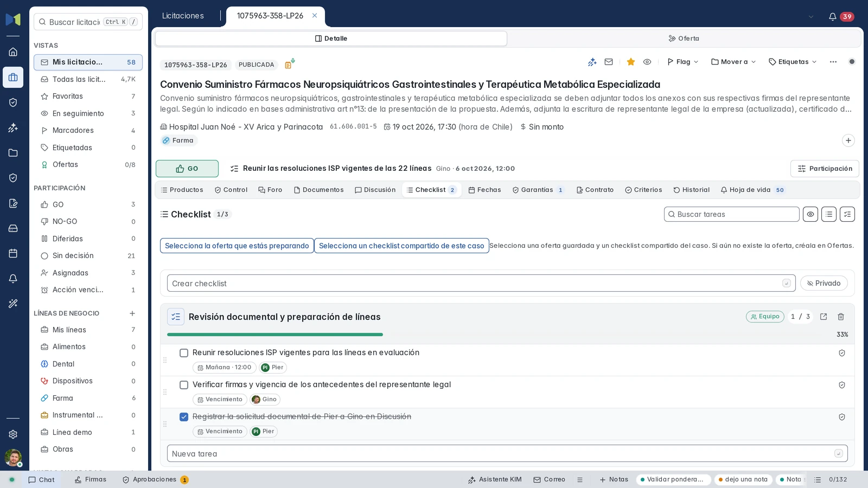868x488 pixels.
Task: Open notifications bell with 39 badge
Action: [841, 17]
